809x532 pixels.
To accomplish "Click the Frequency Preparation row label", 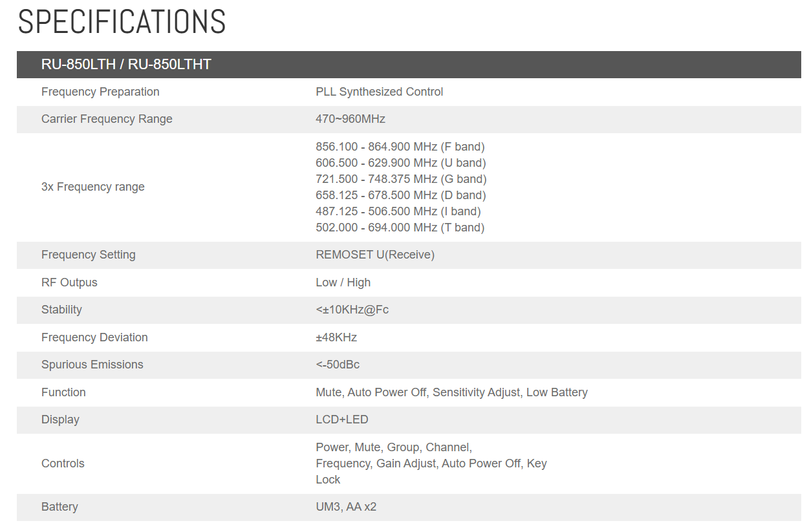I will (100, 92).
